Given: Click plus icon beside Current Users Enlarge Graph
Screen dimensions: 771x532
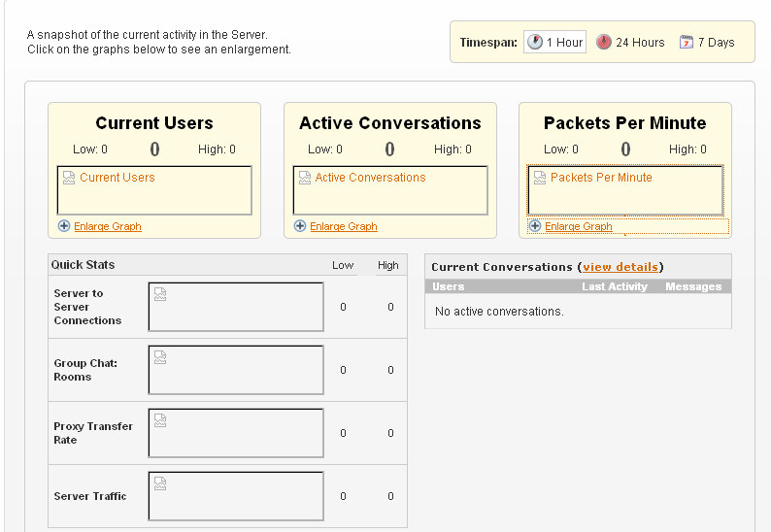Looking at the screenshot, I should click(x=64, y=226).
